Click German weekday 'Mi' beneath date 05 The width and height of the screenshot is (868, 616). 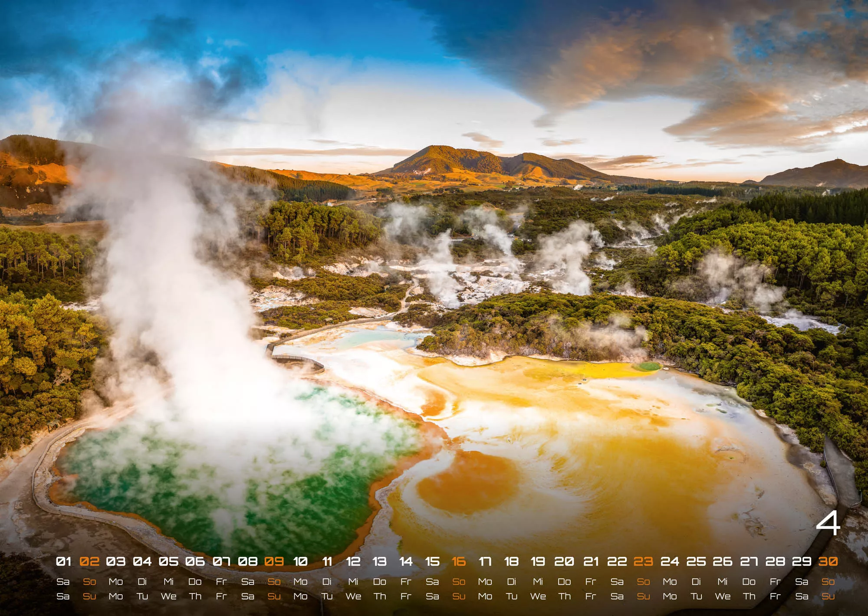169,582
